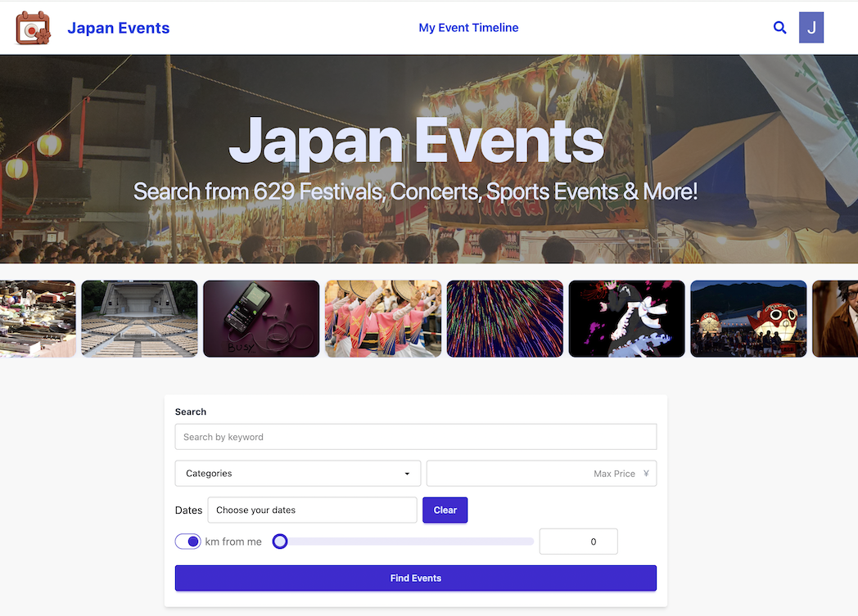Expand the Categories dropdown
The height and width of the screenshot is (616, 858).
[x=298, y=474]
